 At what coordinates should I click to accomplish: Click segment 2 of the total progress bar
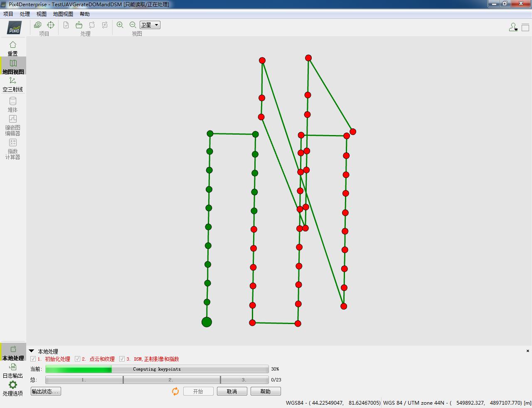click(172, 380)
